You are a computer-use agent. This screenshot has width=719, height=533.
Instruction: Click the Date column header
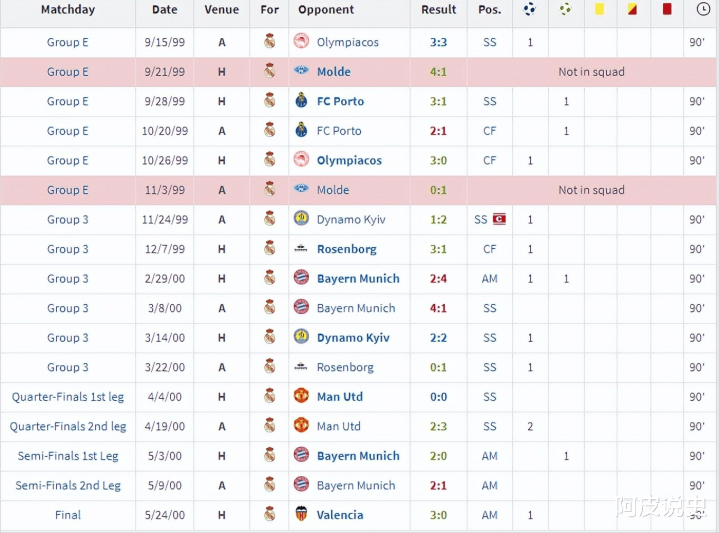click(165, 10)
